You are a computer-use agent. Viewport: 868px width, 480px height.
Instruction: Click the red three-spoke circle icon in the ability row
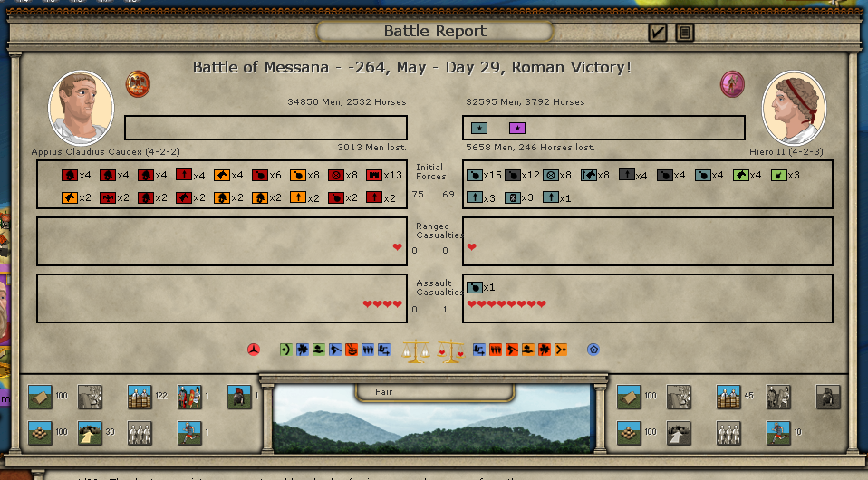(x=255, y=350)
